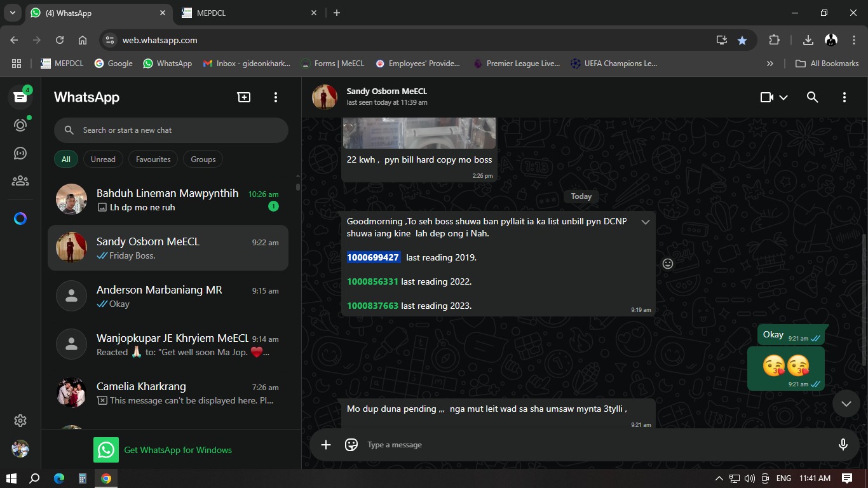Image resolution: width=868 pixels, height=488 pixels.
Task: Open Chrome three-dot menu
Action: pyautogui.click(x=853, y=40)
